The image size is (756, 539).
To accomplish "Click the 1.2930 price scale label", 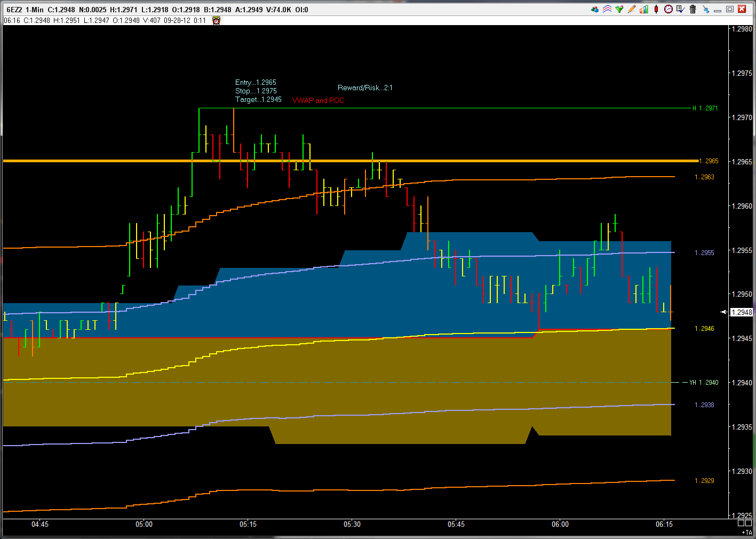I will click(x=742, y=471).
